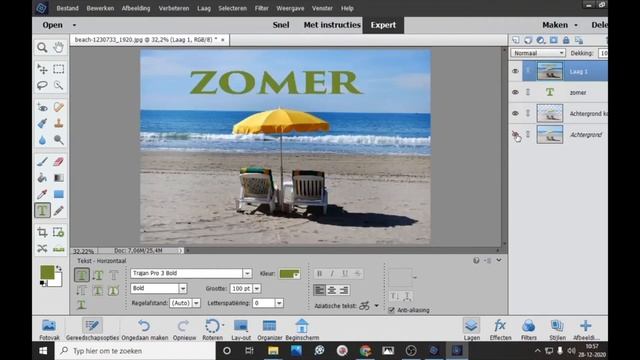640x360 pixels.
Task: Select the Move tool
Action: 42,69
